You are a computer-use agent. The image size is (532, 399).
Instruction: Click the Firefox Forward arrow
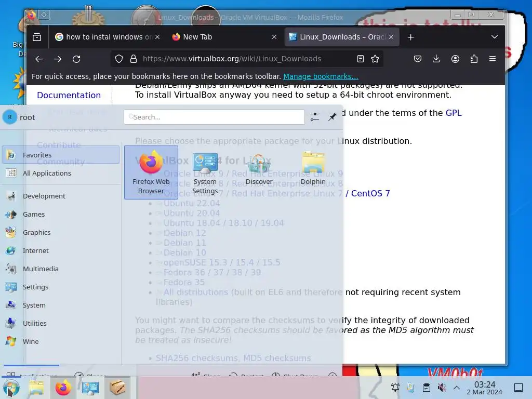pyautogui.click(x=58, y=59)
